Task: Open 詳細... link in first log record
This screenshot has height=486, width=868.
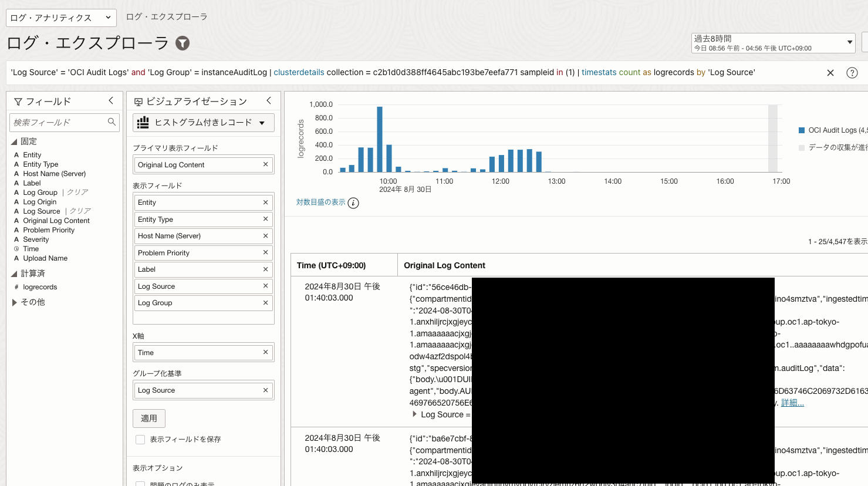Action: click(792, 403)
